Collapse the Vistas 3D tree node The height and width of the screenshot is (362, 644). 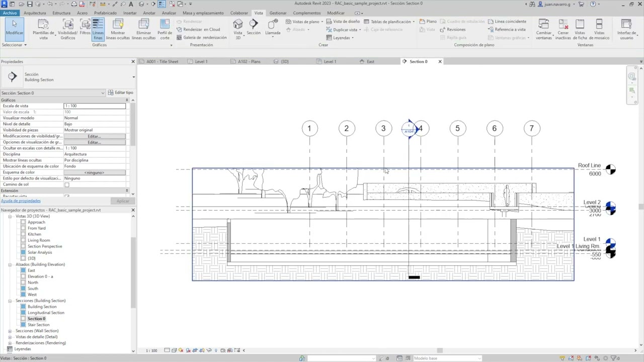pyautogui.click(x=10, y=216)
